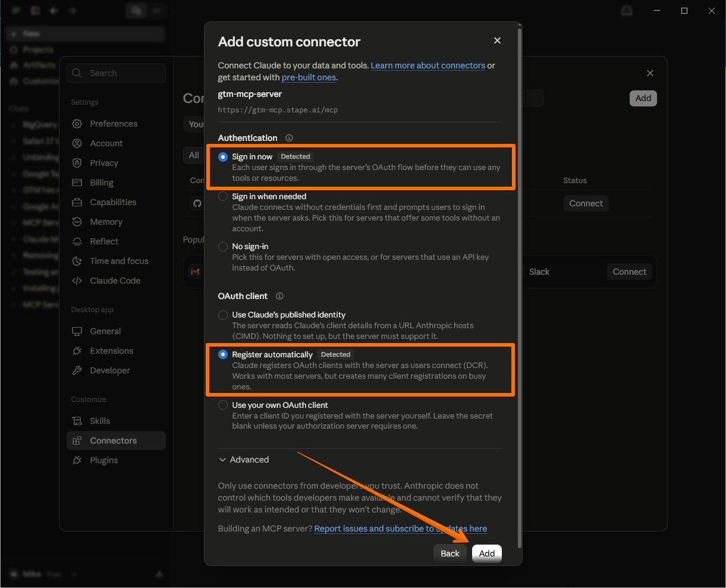Click the notification bell in the title bar
Image resolution: width=726 pixels, height=588 pixels.
pos(626,11)
